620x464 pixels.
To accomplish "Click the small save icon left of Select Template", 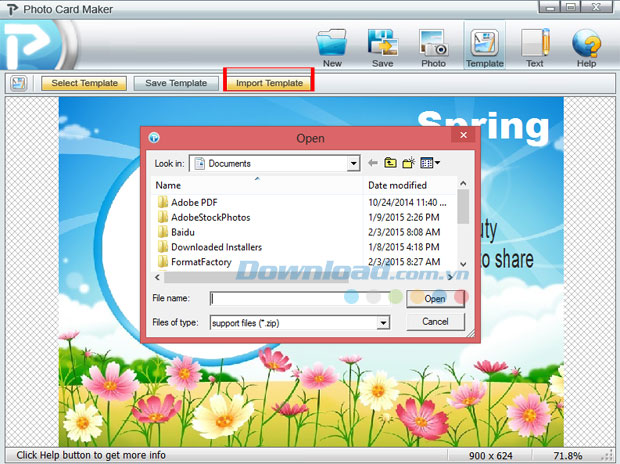I will [x=19, y=83].
